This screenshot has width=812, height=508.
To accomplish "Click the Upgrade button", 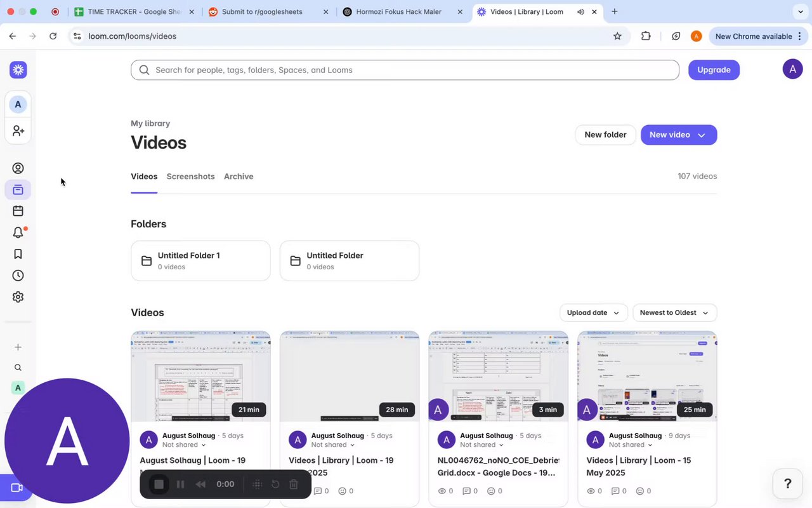I will click(x=714, y=70).
